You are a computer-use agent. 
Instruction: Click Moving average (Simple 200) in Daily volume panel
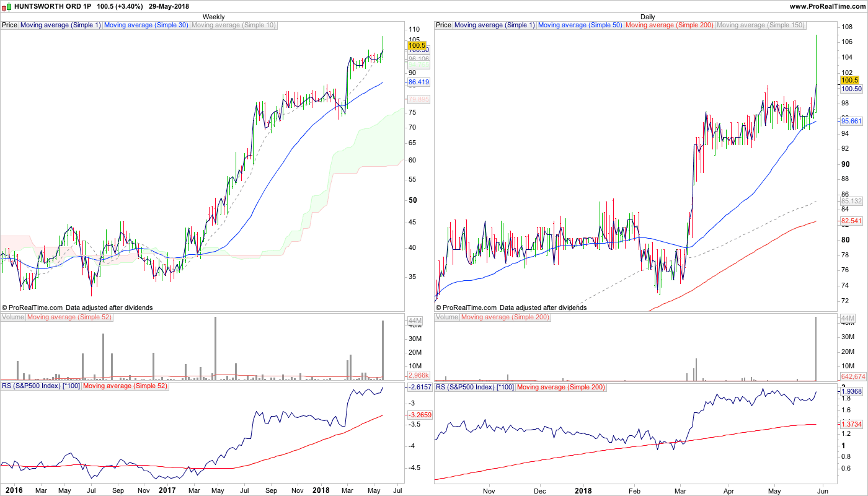coord(505,317)
